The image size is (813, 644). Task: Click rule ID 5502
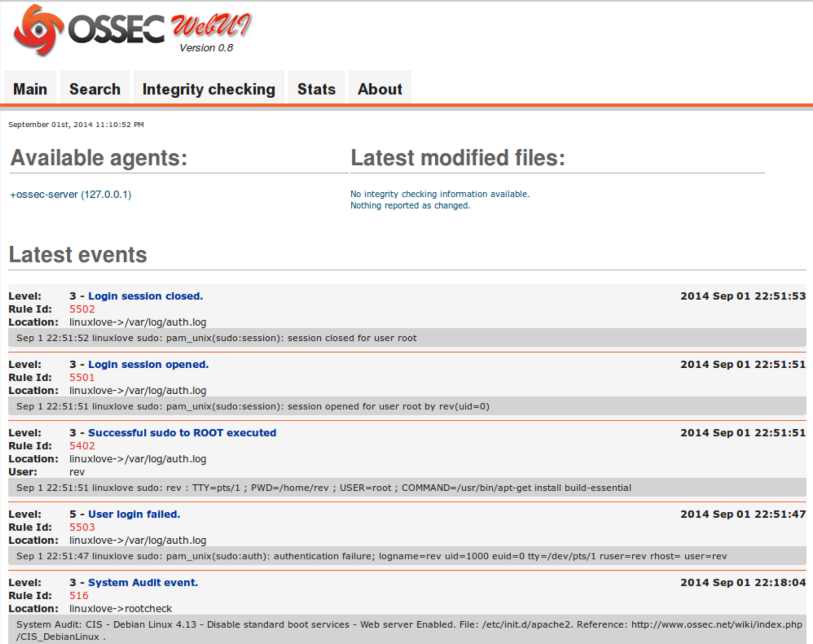click(82, 309)
